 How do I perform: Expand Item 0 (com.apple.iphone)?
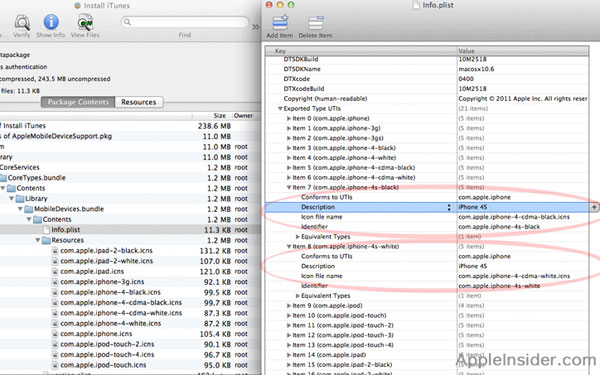[289, 119]
